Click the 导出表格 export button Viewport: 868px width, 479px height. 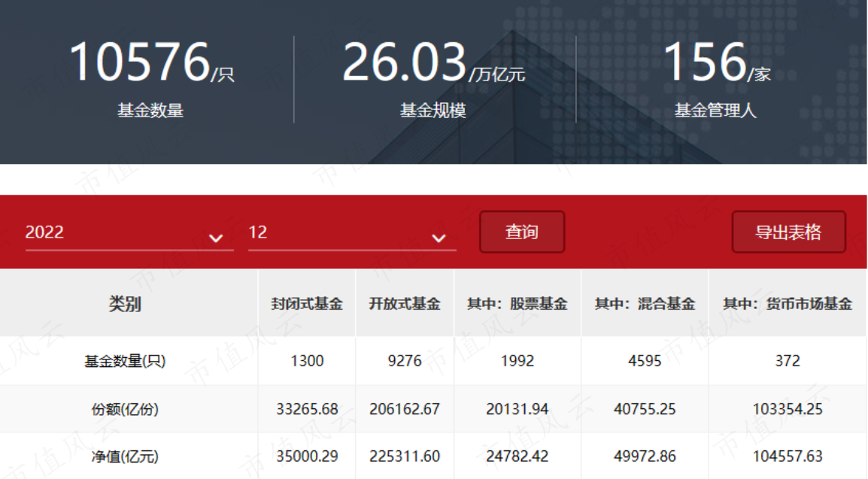click(788, 232)
